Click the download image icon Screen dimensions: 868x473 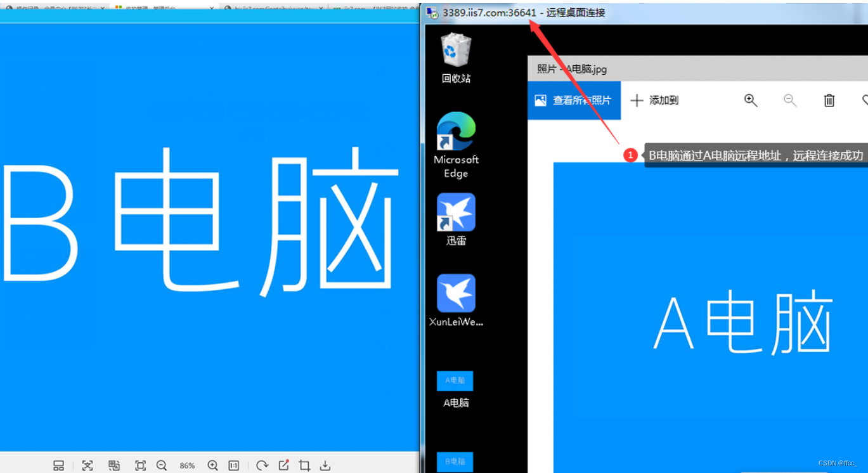[x=325, y=465]
